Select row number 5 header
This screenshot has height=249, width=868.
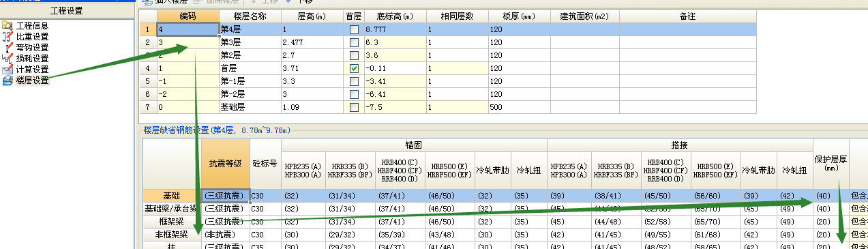pyautogui.click(x=148, y=81)
